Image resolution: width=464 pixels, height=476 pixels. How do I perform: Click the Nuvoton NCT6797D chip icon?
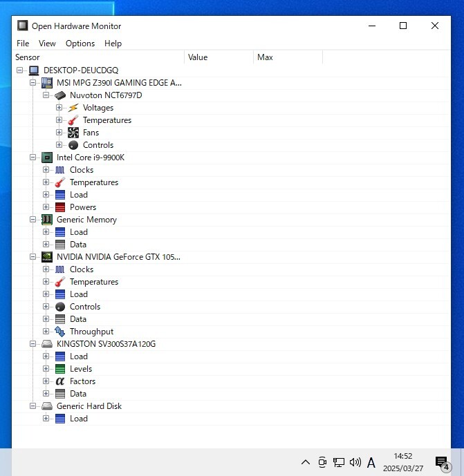(60, 95)
